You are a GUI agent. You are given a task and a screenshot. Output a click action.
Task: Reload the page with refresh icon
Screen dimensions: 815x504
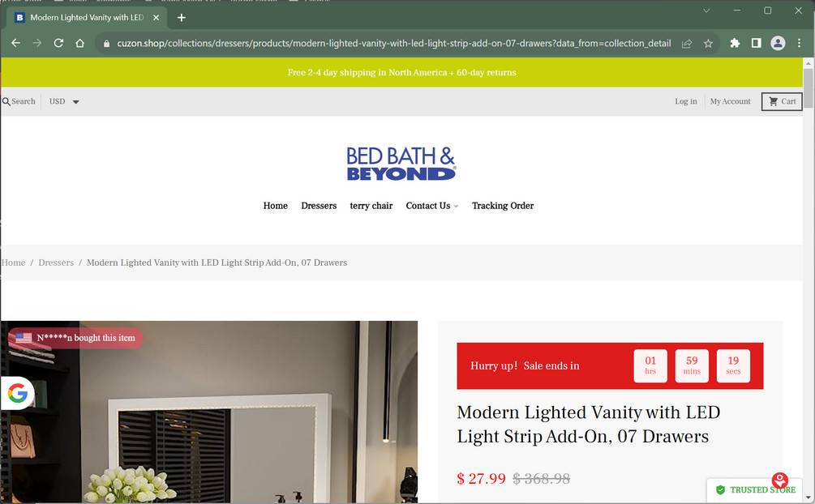point(58,43)
